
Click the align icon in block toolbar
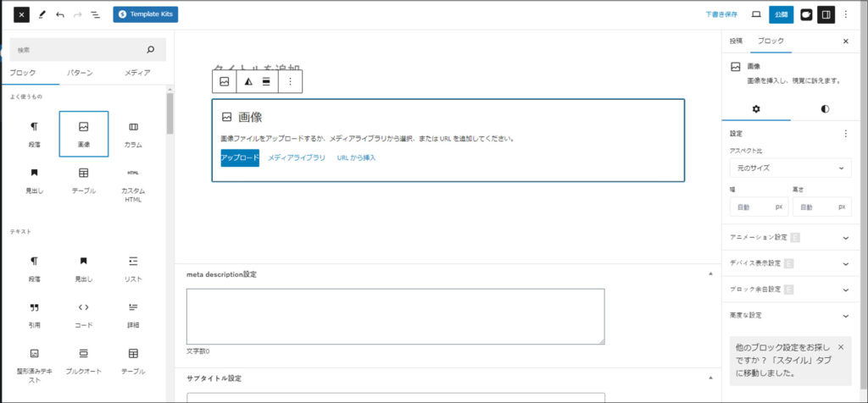pos(266,81)
